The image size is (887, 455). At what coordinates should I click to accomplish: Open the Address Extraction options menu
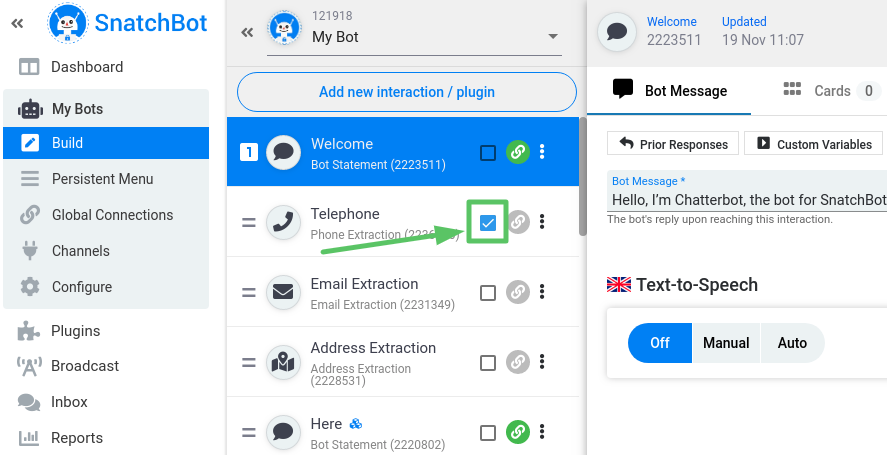tap(542, 362)
